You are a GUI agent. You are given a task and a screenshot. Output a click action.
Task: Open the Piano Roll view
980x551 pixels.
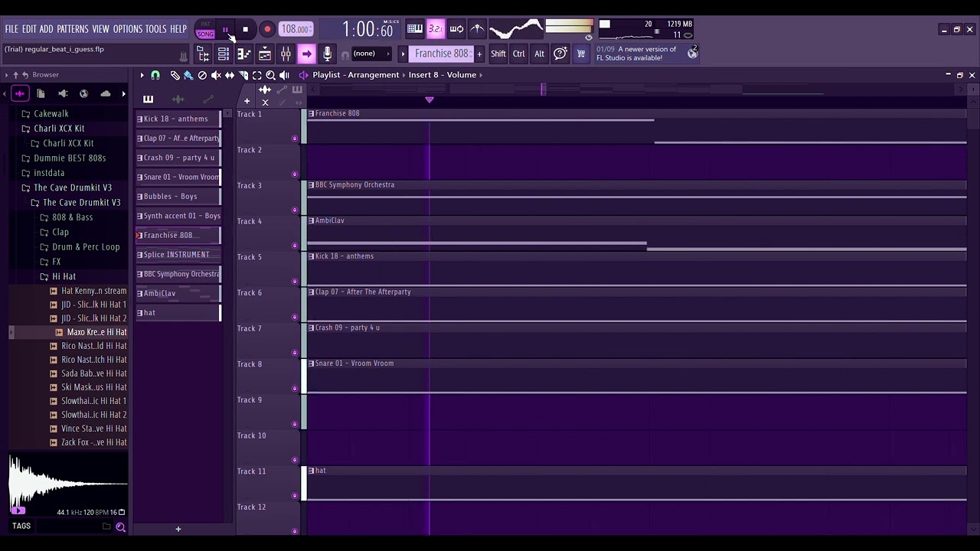point(243,54)
